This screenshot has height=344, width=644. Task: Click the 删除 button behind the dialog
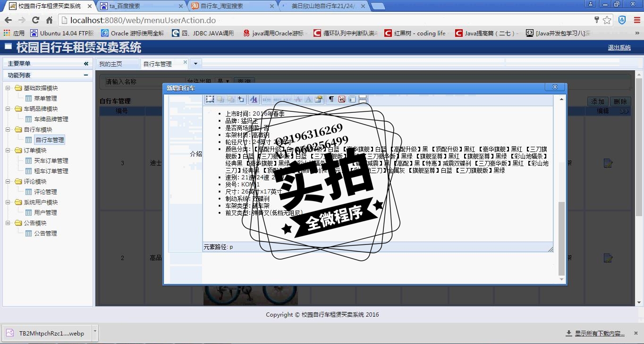coord(620,101)
